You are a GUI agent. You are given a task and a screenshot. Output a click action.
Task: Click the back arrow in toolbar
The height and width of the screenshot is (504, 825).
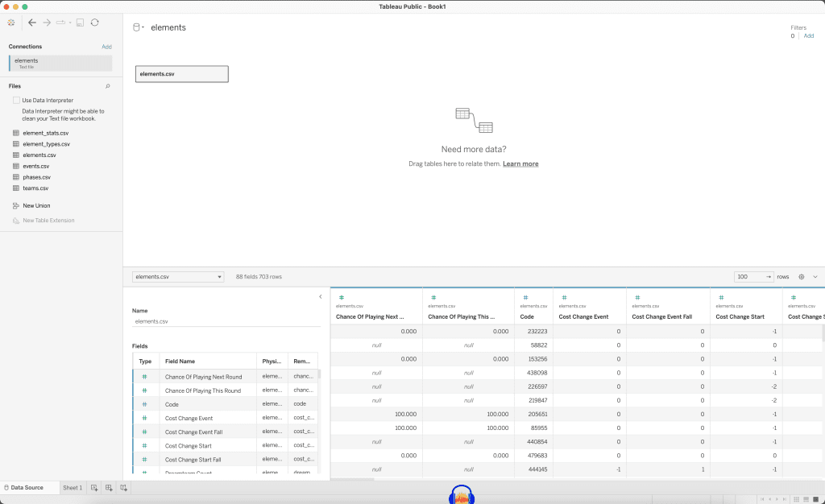(x=32, y=23)
